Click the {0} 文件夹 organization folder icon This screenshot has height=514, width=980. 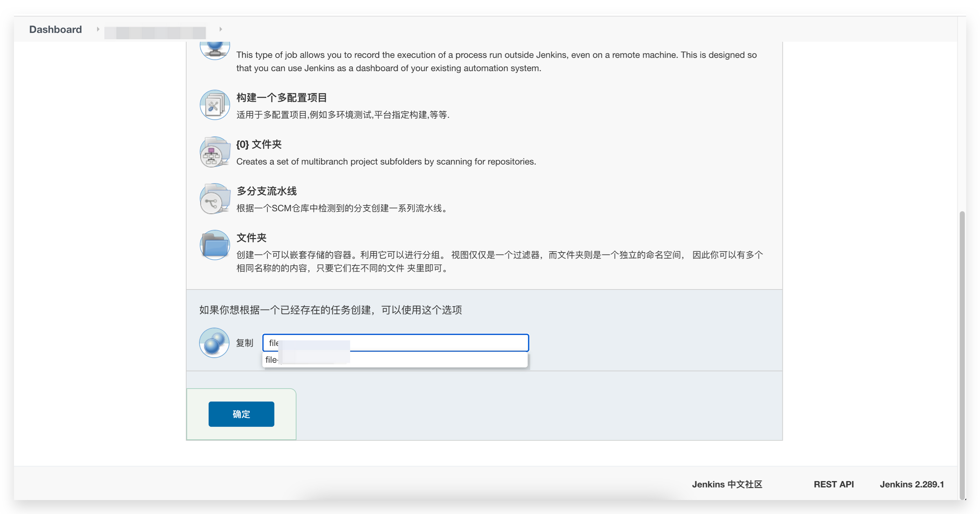pos(215,152)
